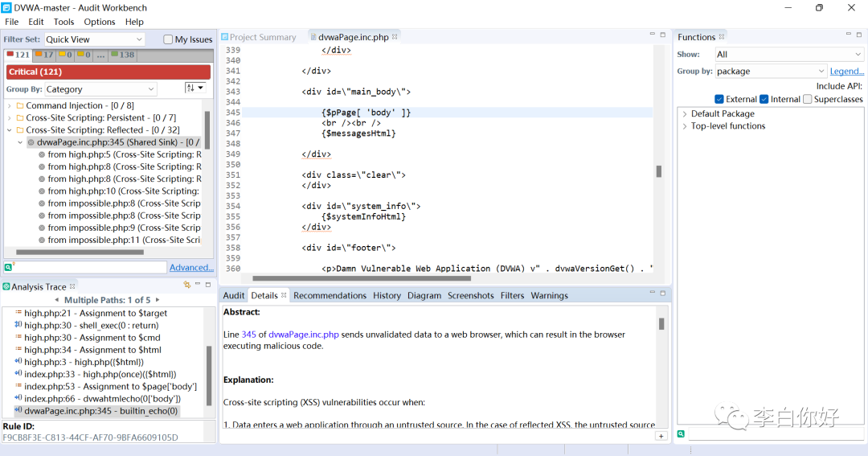Select the High issues tab showing 17
The height and width of the screenshot is (456, 868).
(x=44, y=55)
